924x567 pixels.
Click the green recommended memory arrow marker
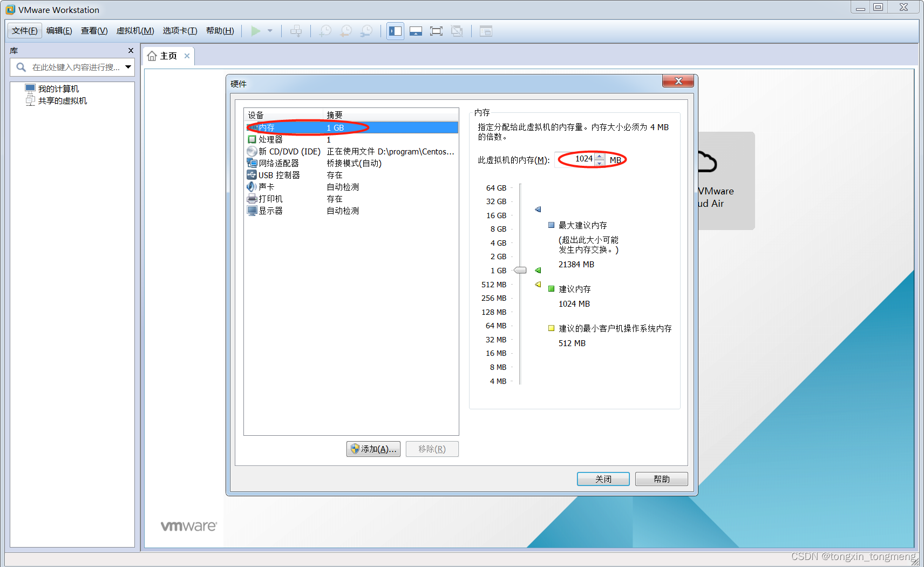[x=538, y=270]
